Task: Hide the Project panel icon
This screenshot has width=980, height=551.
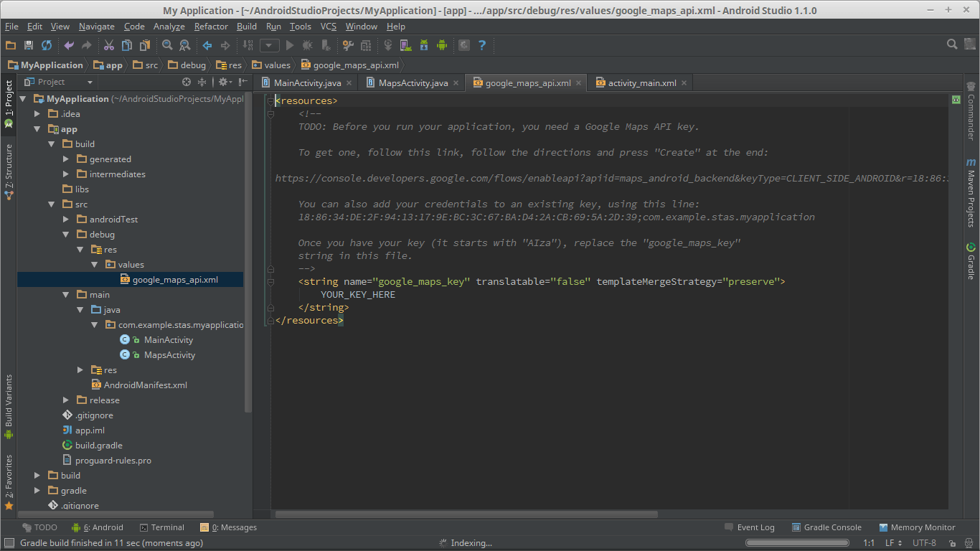Action: pyautogui.click(x=243, y=82)
